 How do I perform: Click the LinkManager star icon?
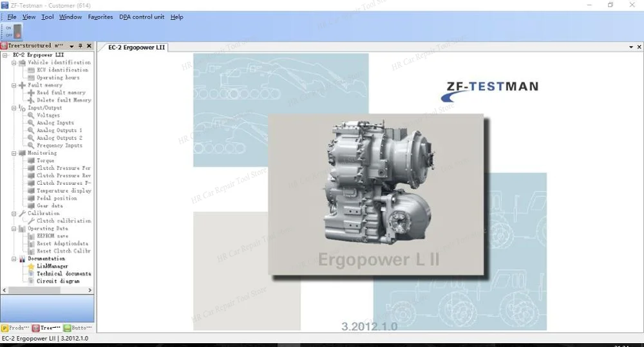(x=31, y=266)
